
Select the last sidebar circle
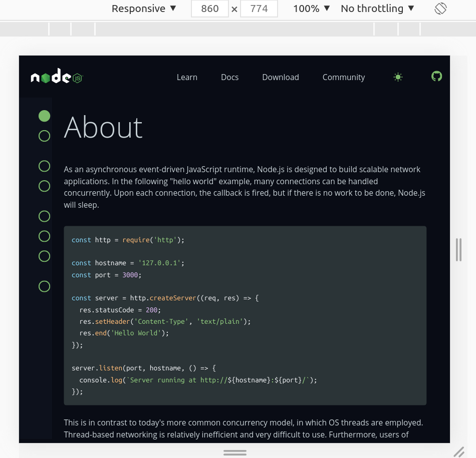44,286
